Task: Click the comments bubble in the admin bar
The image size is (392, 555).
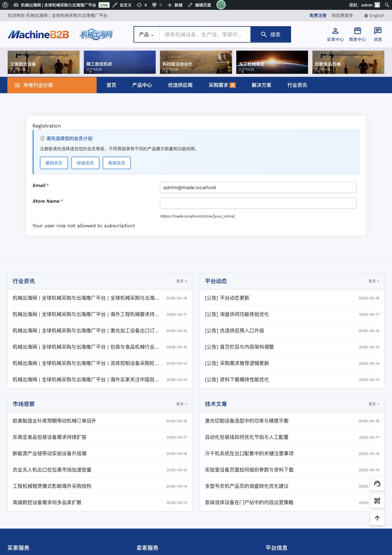Action: point(157,5)
